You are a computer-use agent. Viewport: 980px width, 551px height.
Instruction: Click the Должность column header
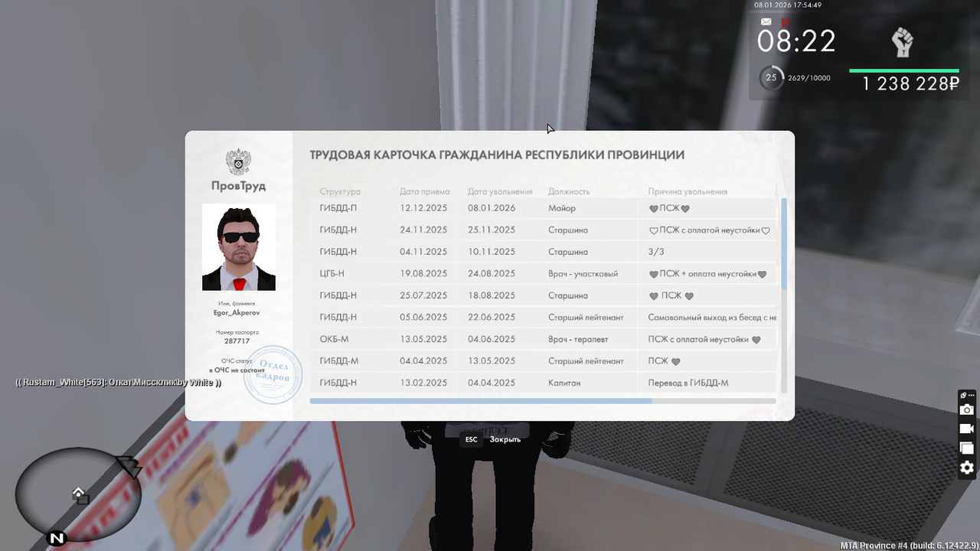click(569, 191)
